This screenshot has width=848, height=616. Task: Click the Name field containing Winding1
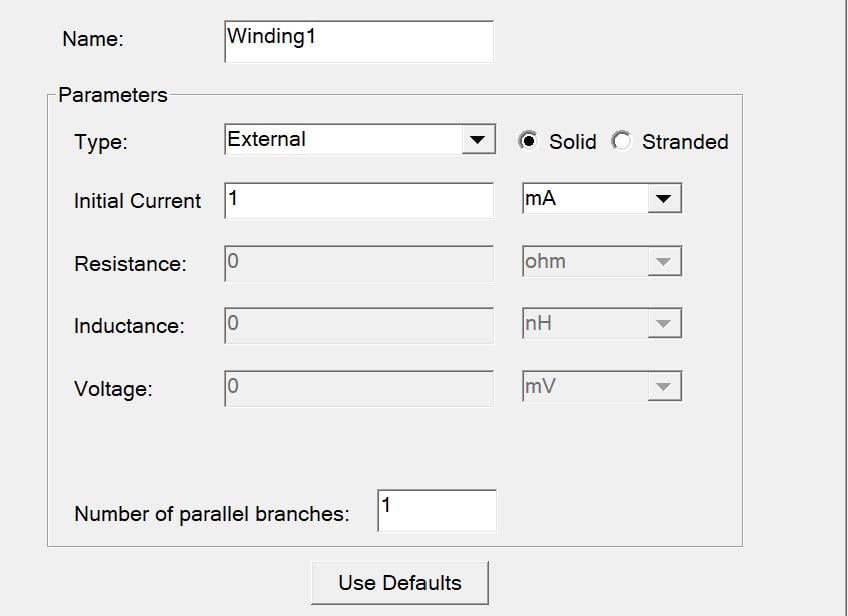[x=359, y=41]
